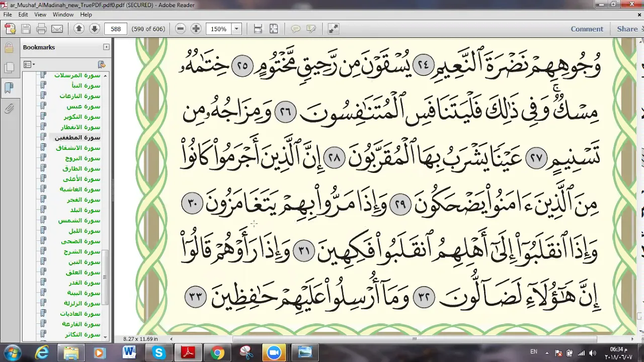
Task: Click the Convert to PDF online icon
Action: (x=10, y=29)
